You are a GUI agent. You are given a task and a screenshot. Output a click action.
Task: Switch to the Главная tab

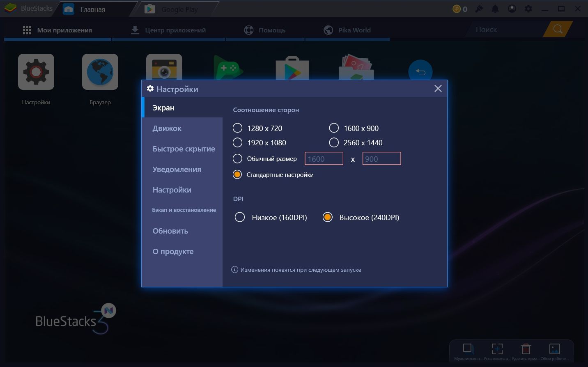(94, 9)
